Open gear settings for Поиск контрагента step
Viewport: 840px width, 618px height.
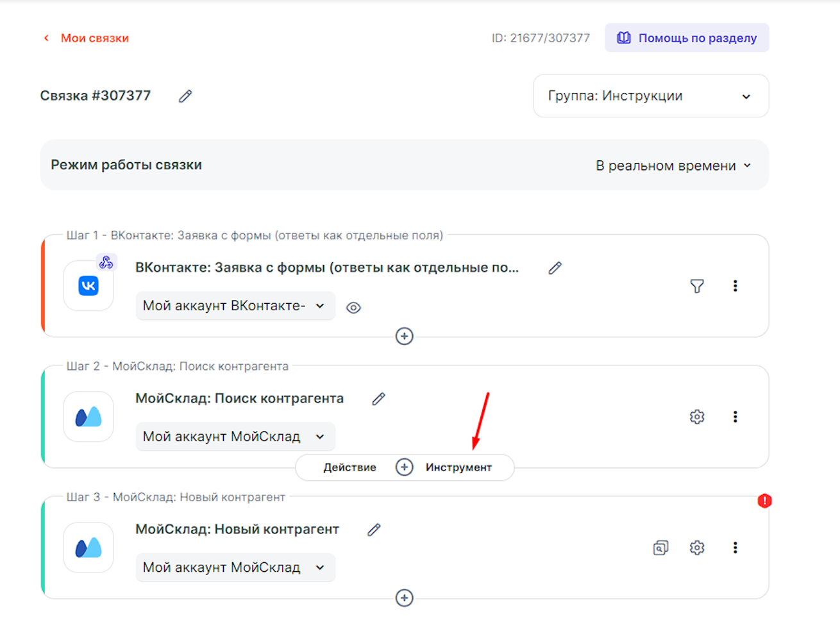tap(697, 417)
